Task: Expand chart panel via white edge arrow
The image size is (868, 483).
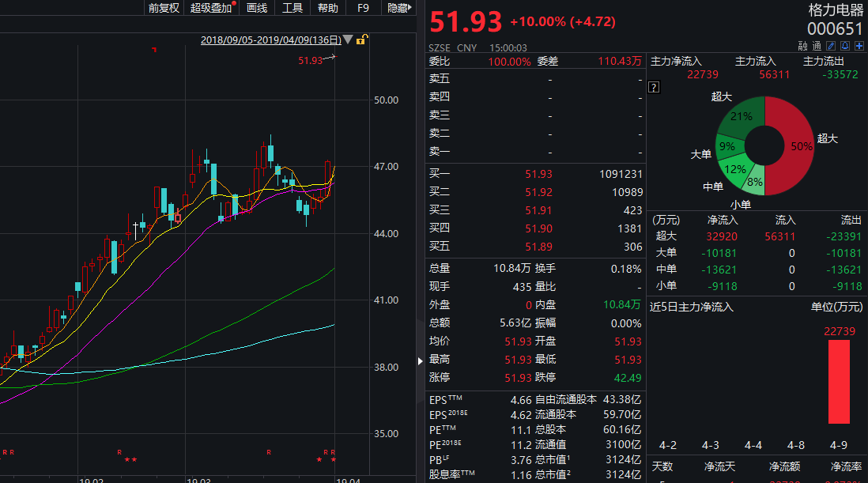Action: (x=419, y=362)
